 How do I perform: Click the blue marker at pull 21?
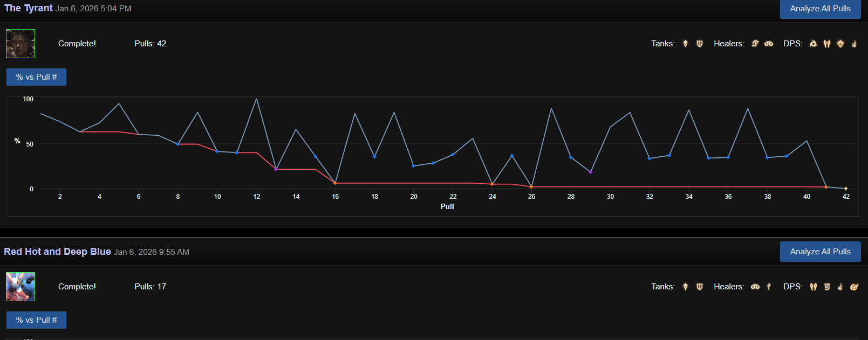pos(433,163)
